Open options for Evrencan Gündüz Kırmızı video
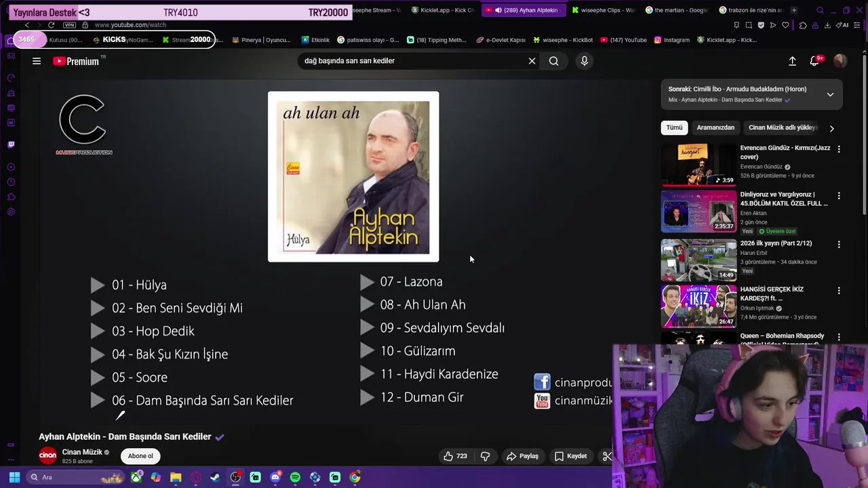The image size is (868, 488). pos(839,149)
